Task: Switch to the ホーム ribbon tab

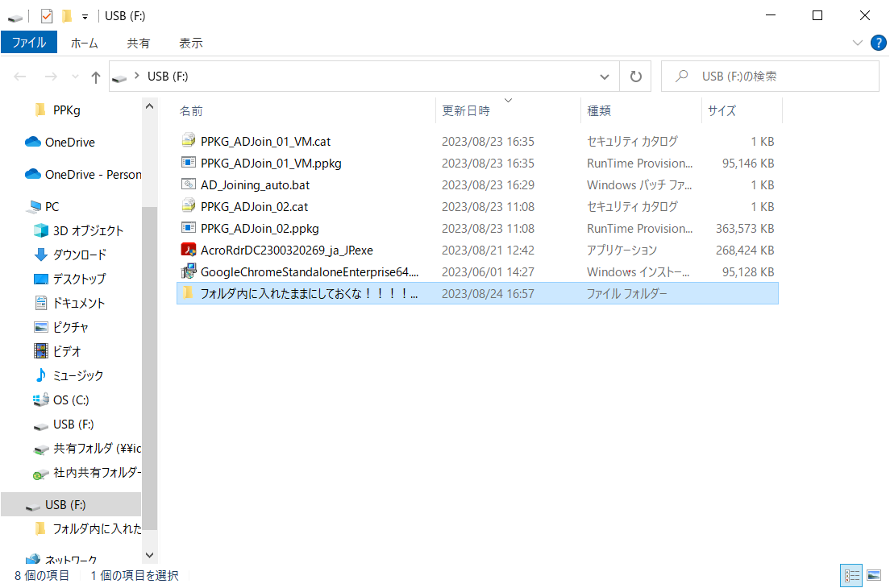Action: pyautogui.click(x=84, y=43)
